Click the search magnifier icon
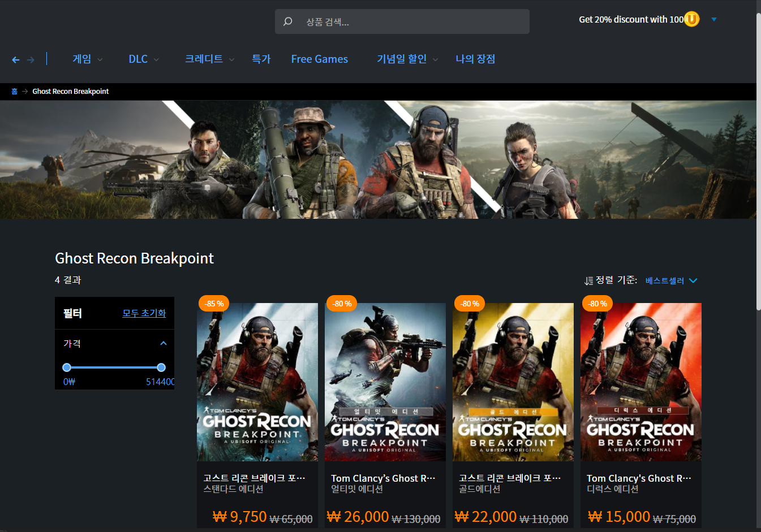This screenshot has height=532, width=761. click(287, 21)
